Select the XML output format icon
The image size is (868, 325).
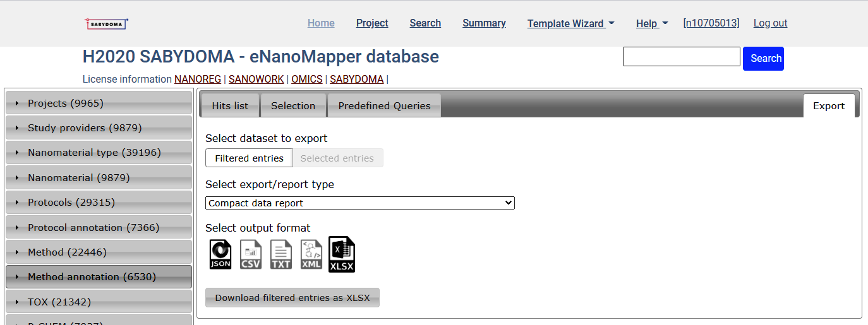(311, 254)
